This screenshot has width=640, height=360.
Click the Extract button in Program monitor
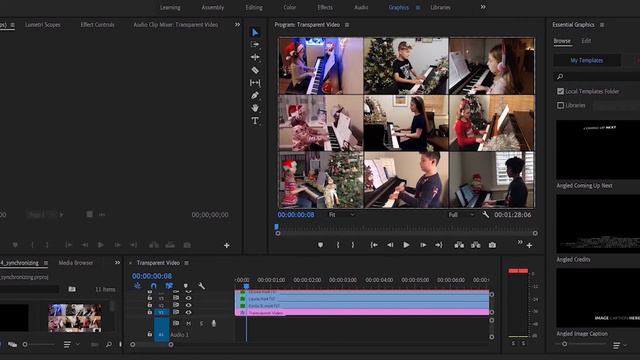click(476, 245)
